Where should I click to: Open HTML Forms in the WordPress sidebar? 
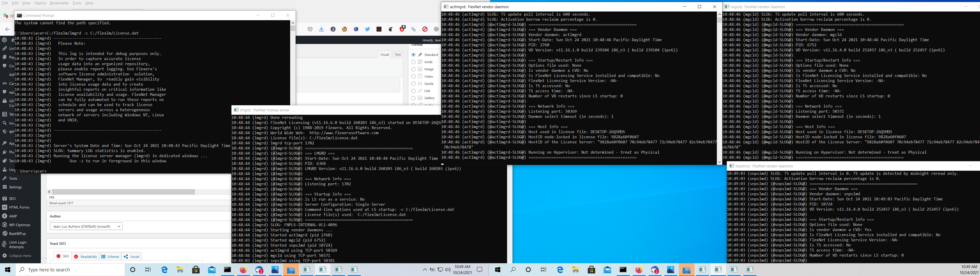click(19, 207)
